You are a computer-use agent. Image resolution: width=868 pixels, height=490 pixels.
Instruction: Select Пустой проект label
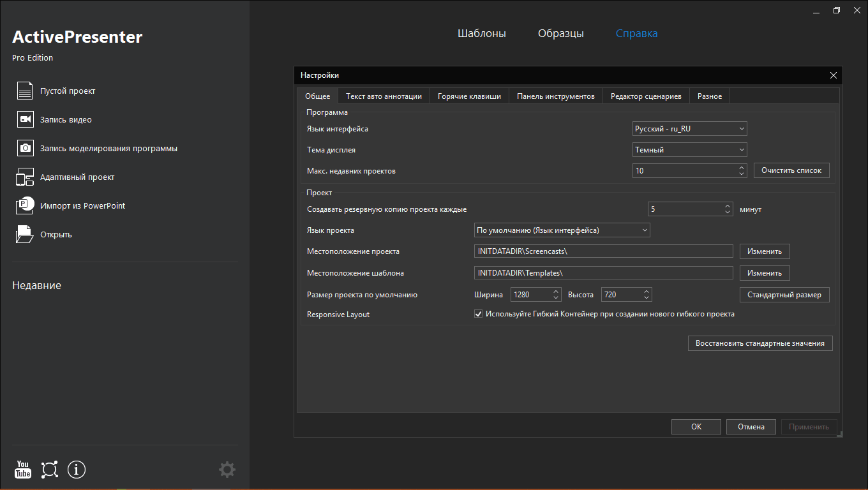point(68,91)
